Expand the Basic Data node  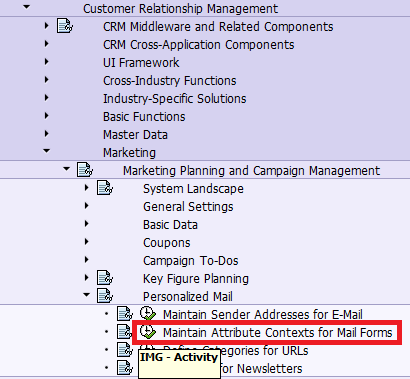point(87,224)
